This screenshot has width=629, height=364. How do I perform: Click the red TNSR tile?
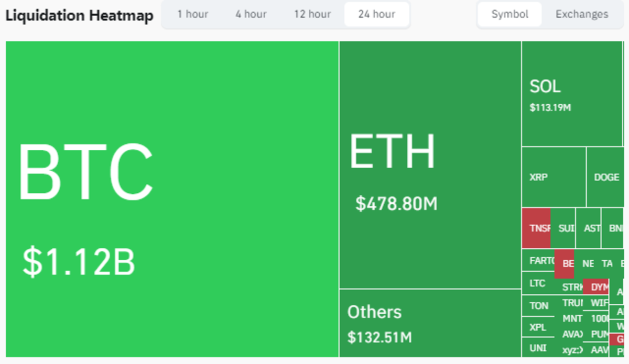(536, 228)
